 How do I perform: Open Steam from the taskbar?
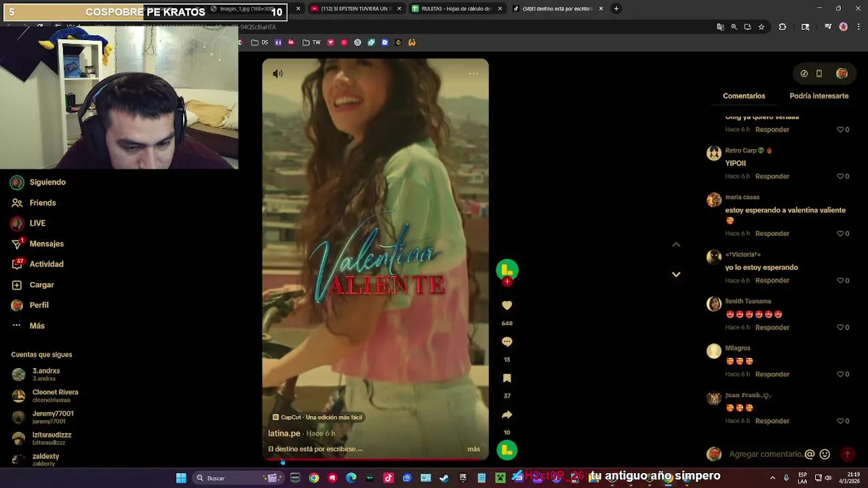pyautogui.click(x=444, y=478)
